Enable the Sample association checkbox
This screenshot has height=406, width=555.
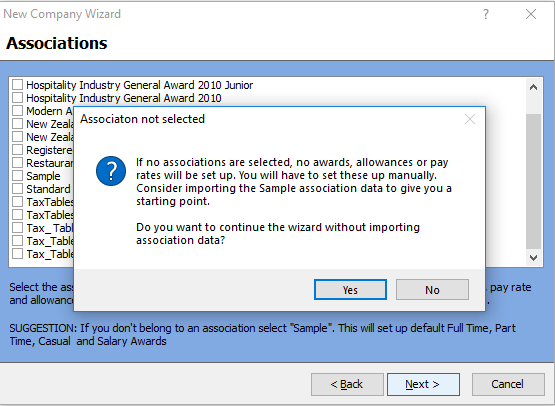[17, 176]
